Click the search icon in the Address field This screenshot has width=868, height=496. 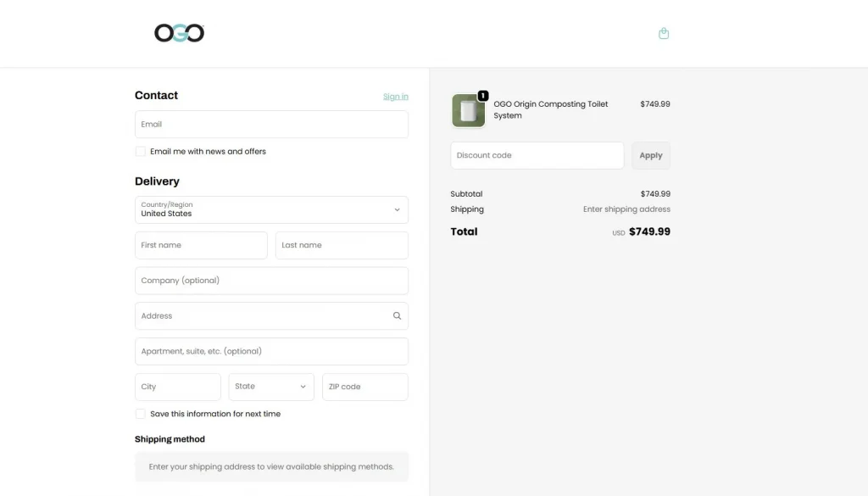396,315
